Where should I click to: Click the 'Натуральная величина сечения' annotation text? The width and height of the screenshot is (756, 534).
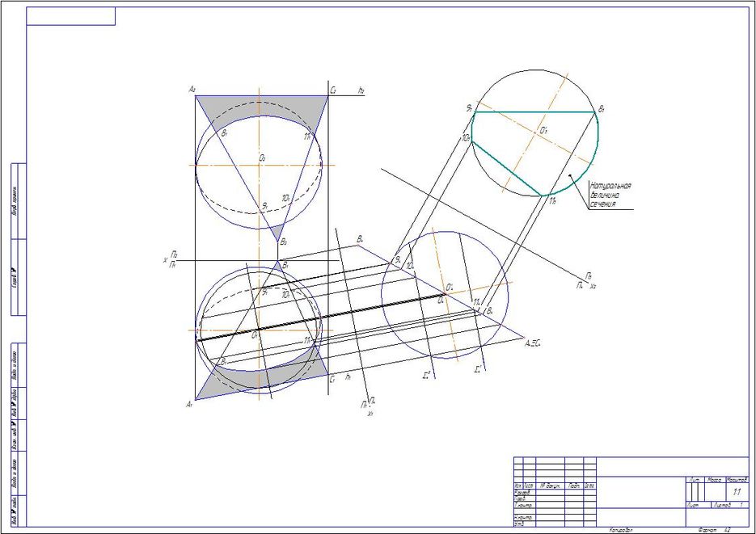pos(609,195)
